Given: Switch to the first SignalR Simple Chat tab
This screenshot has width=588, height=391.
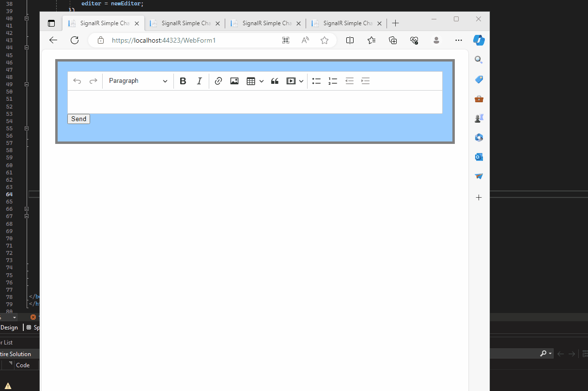Looking at the screenshot, I should pyautogui.click(x=103, y=23).
